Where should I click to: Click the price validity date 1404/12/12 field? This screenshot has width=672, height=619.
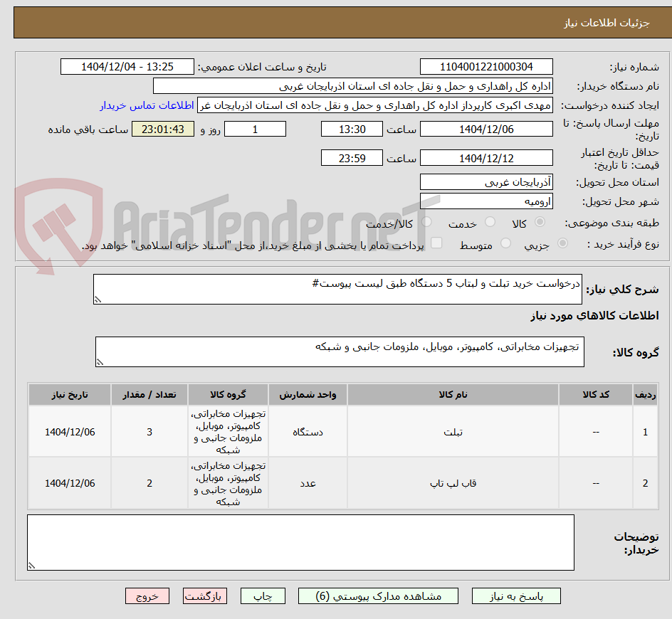pyautogui.click(x=486, y=158)
